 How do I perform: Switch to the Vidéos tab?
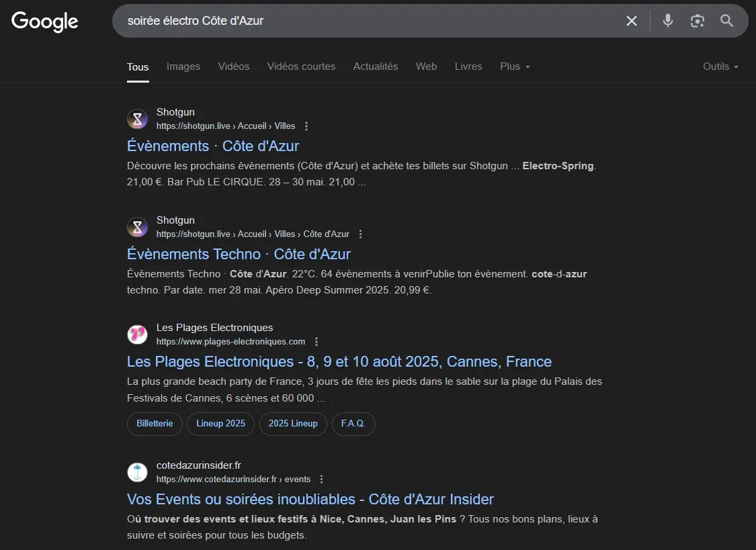pyautogui.click(x=234, y=66)
